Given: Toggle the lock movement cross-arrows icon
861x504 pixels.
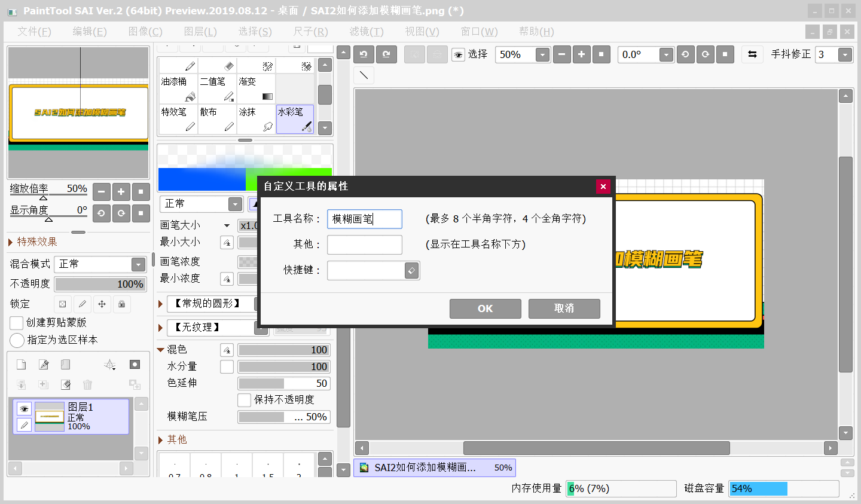Looking at the screenshot, I should [x=102, y=304].
